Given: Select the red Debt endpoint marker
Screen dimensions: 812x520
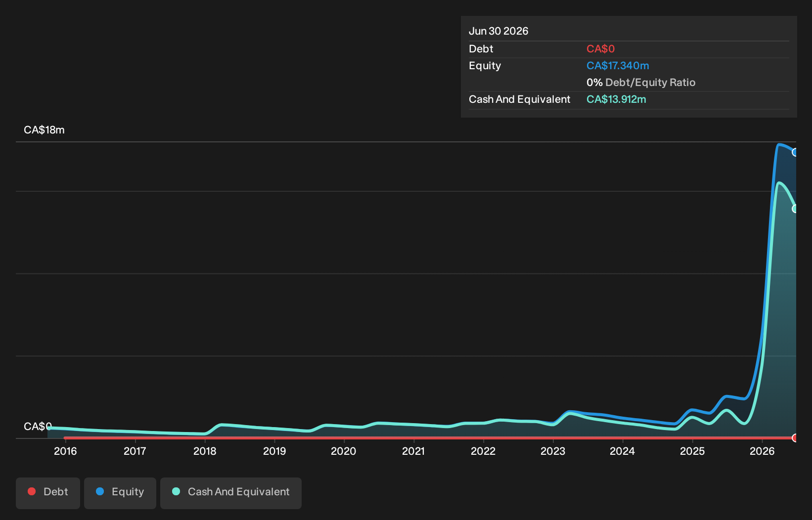Looking at the screenshot, I should 795,438.
